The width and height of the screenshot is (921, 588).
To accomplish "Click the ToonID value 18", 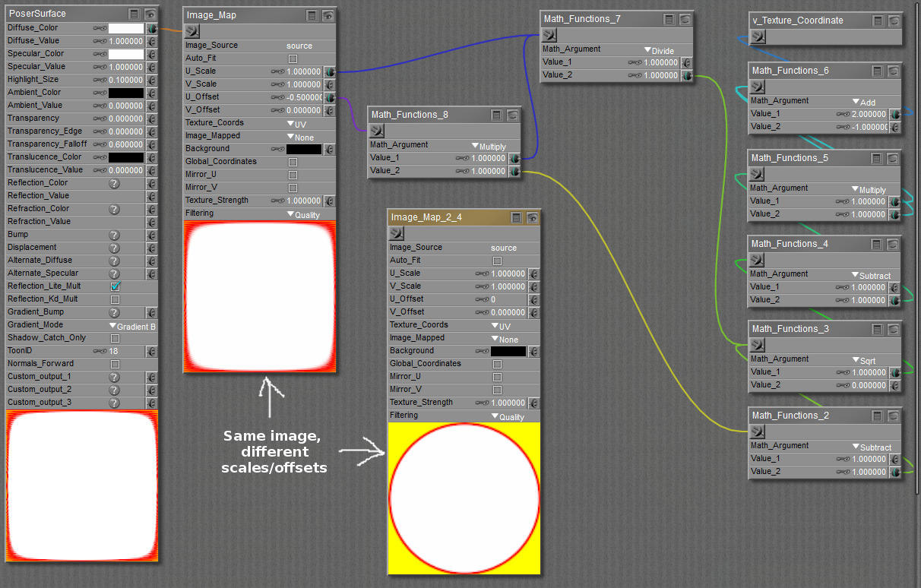I will coord(114,352).
